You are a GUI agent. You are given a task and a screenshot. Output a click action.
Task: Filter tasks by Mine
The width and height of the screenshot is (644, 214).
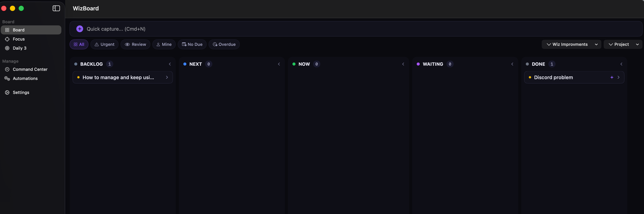point(164,44)
